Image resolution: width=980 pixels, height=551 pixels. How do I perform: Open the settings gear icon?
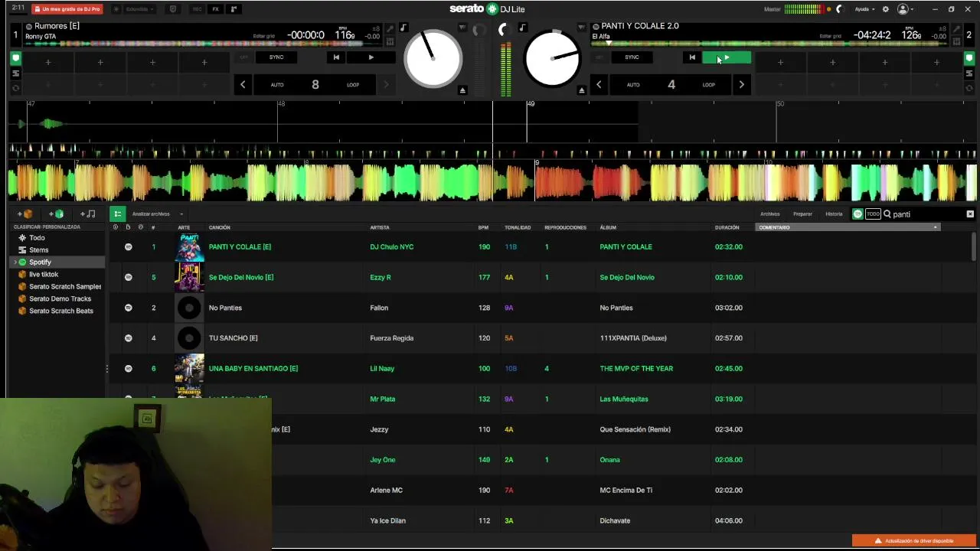(886, 9)
